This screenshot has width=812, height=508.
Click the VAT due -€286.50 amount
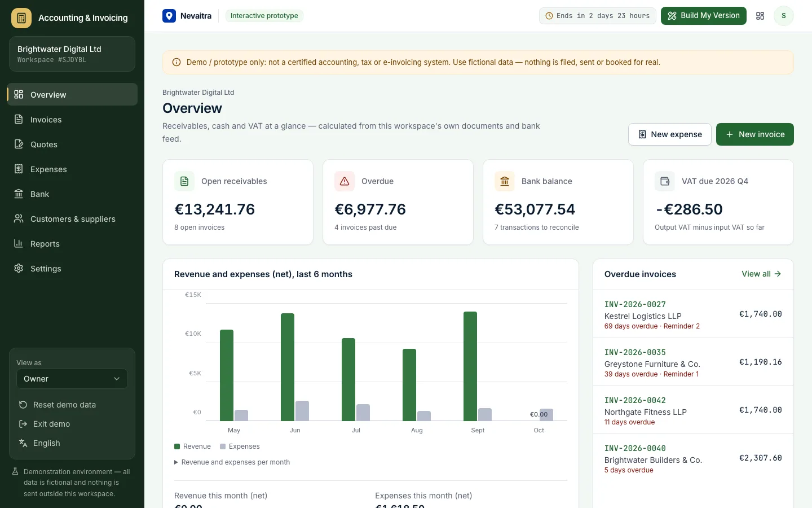pos(689,209)
